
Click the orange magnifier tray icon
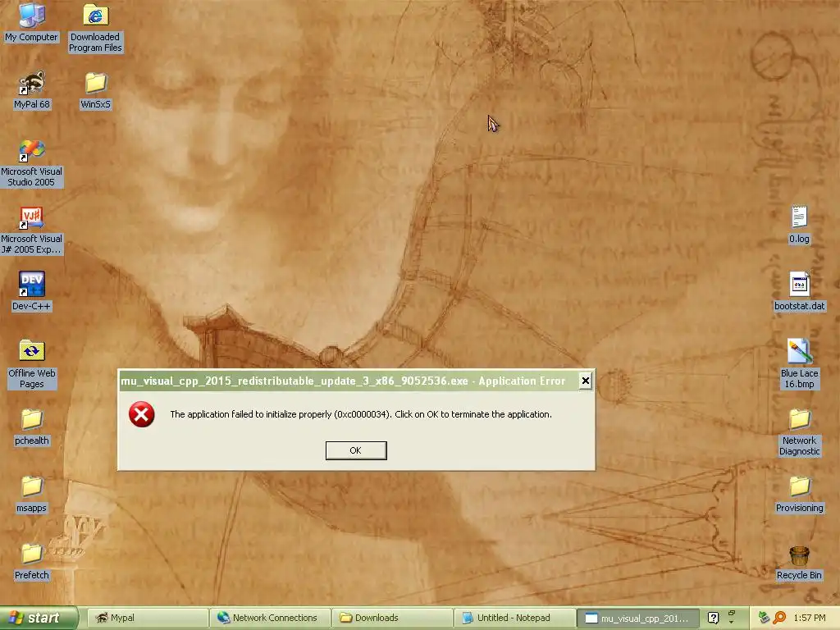[x=779, y=618]
